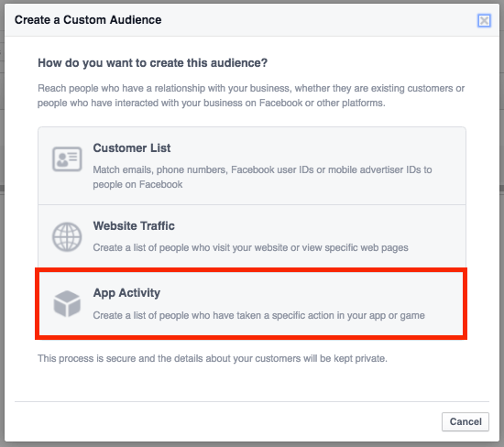This screenshot has height=447, width=504.
Task: Click the Website Traffic globe icon
Action: coord(67,237)
